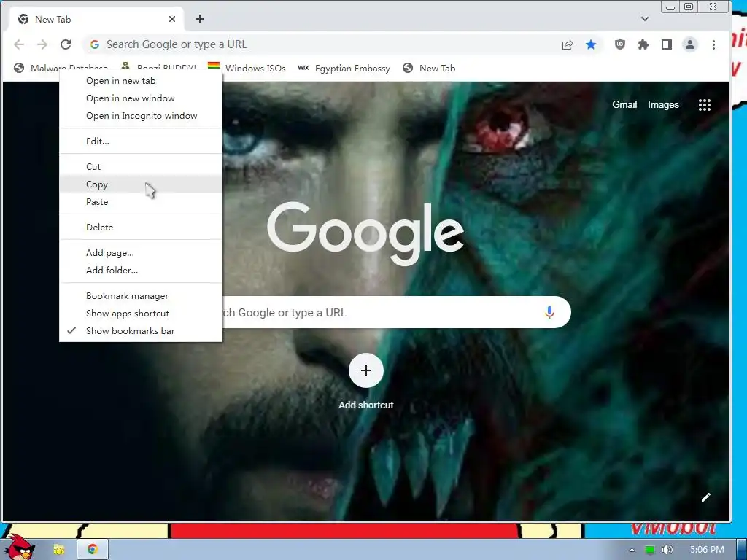Click the clock showing 5:06 PM

click(707, 550)
